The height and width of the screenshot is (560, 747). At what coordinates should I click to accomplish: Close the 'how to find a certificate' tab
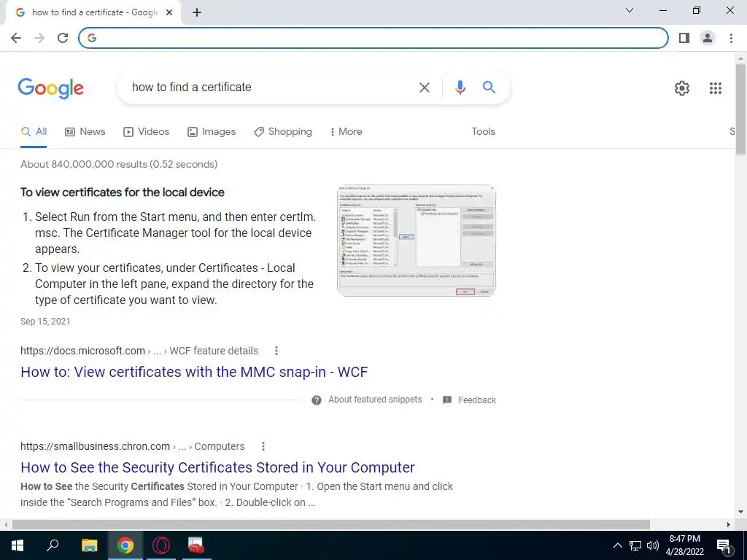[x=169, y=13]
